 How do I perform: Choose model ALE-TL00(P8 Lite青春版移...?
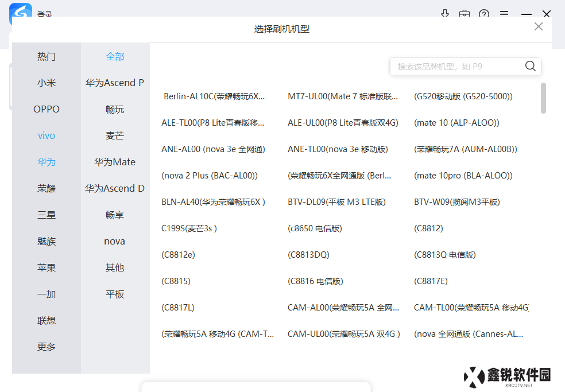click(x=212, y=123)
